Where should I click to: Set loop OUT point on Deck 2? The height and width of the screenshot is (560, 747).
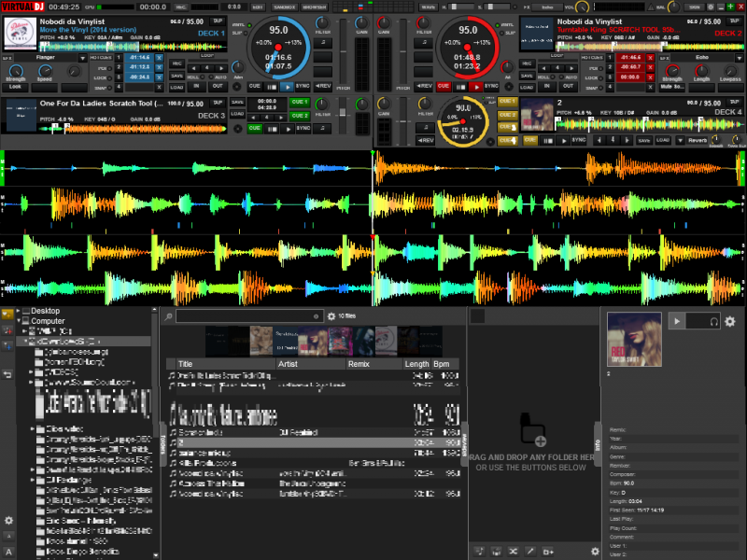[569, 86]
